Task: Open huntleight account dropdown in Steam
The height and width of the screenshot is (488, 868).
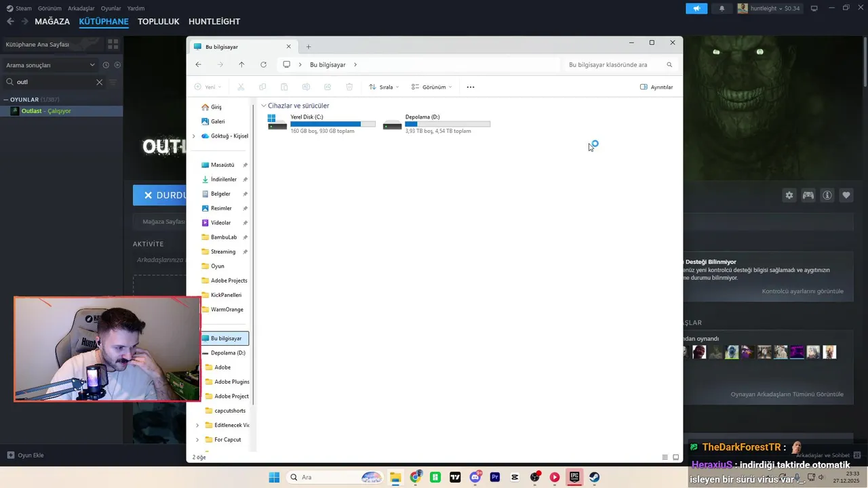Action: [x=769, y=8]
